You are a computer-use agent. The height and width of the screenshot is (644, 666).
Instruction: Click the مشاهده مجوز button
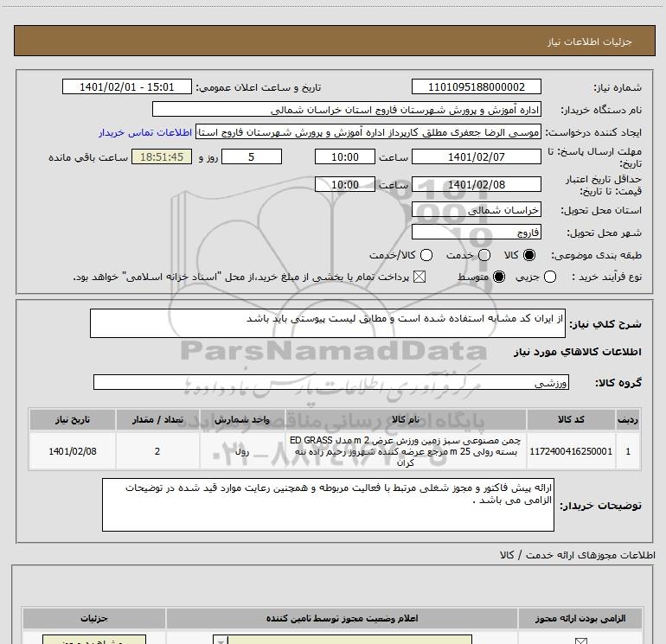[94, 641]
